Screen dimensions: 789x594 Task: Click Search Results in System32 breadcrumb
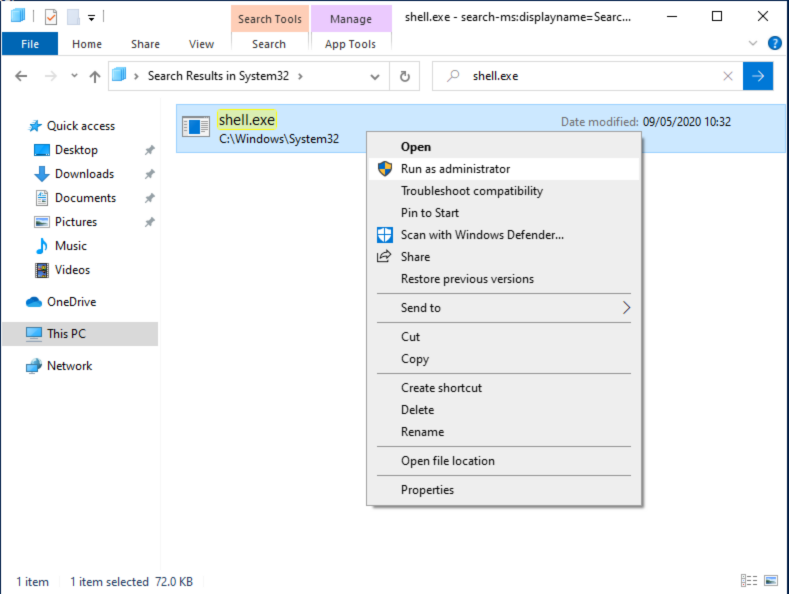tap(218, 76)
